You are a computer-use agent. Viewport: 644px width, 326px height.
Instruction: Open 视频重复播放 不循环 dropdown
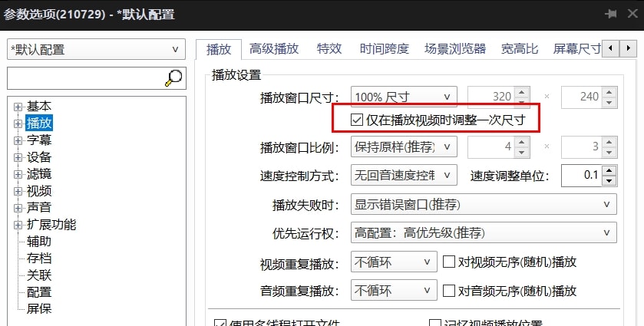pyautogui.click(x=394, y=262)
